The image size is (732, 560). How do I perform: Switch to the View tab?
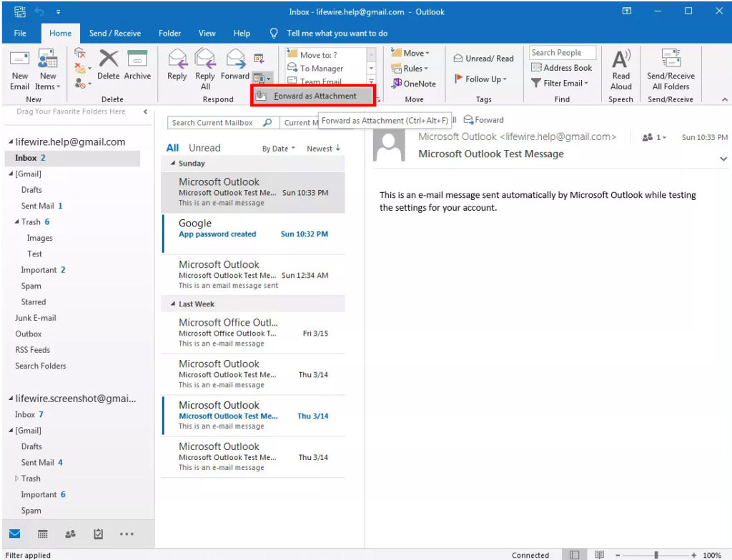point(207,33)
